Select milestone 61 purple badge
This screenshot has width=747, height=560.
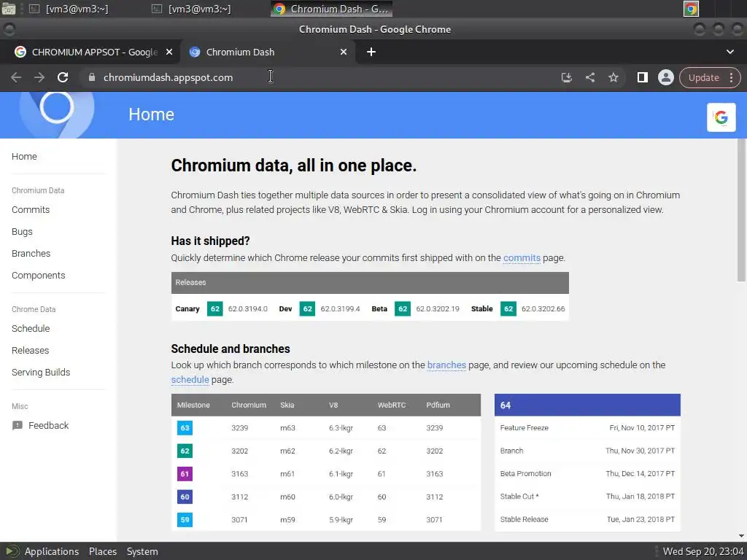(x=185, y=474)
